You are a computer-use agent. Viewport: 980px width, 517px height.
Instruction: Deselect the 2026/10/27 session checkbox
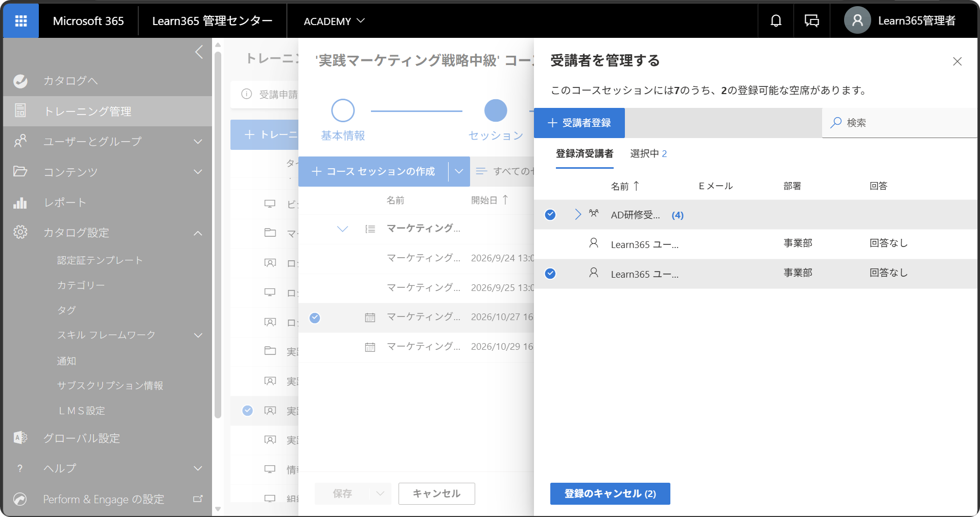tap(315, 318)
